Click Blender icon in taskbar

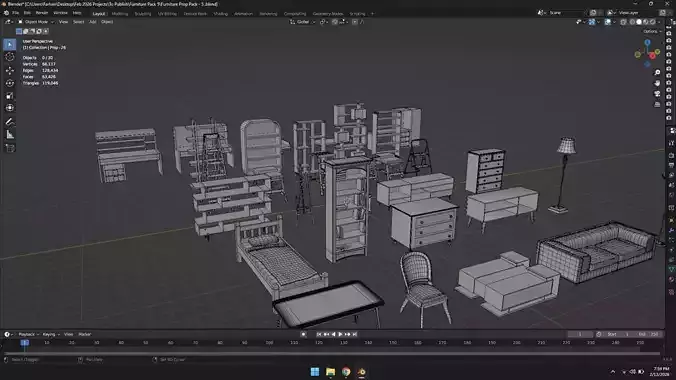(x=362, y=372)
